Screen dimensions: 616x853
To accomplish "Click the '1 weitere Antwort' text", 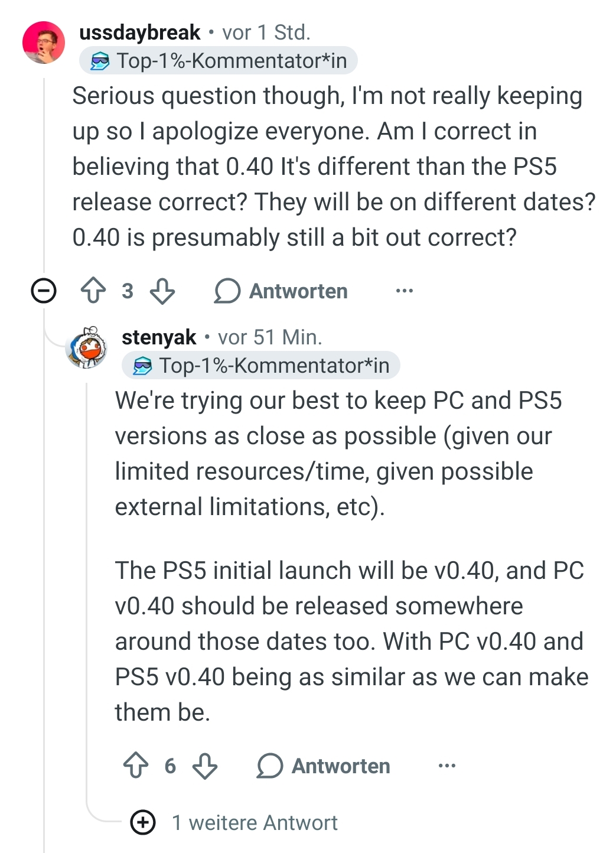I will (255, 823).
